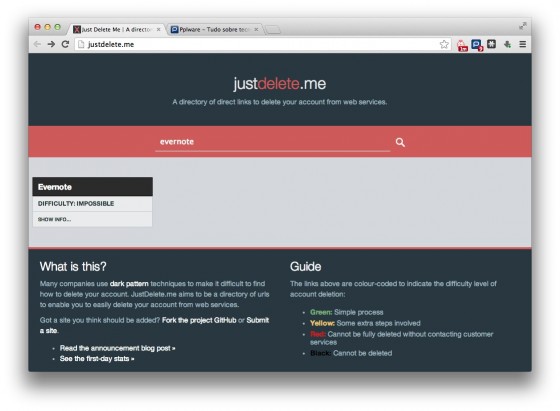Click the Guide heading
This screenshot has width=560, height=411.
305,266
